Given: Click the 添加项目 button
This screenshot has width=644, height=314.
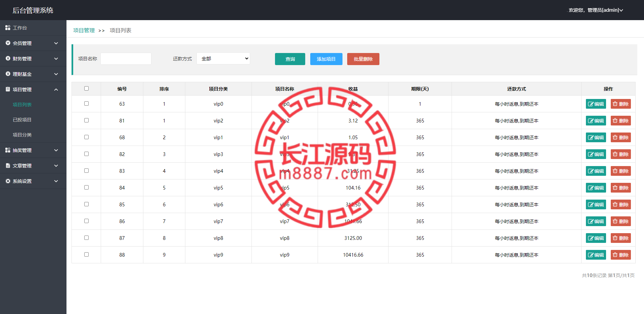Looking at the screenshot, I should coord(326,59).
